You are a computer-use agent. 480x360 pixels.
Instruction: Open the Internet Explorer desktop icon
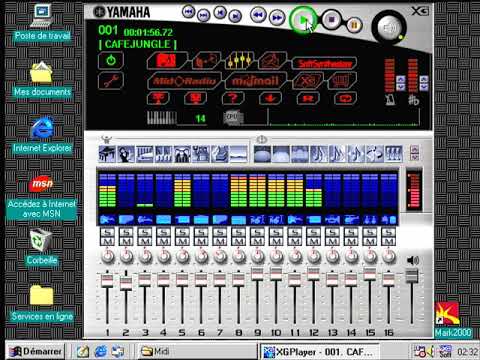point(42,135)
